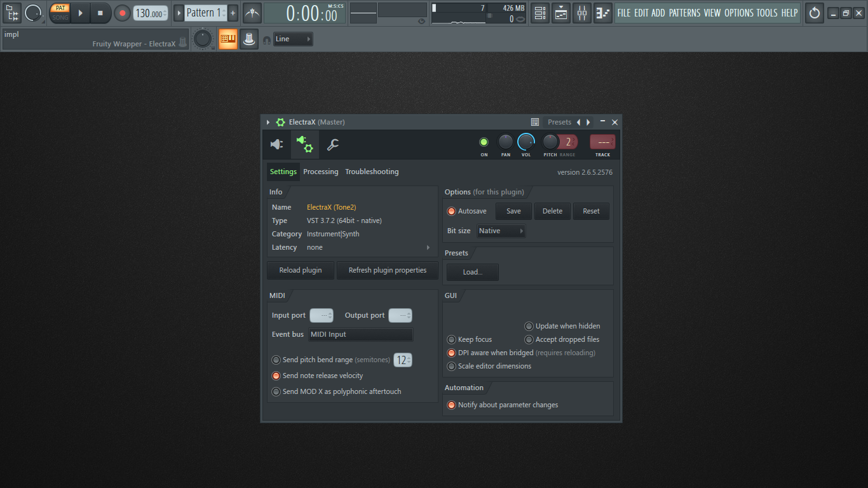The width and height of the screenshot is (868, 488).
Task: Expand the Latency none arrow
Action: pos(428,247)
